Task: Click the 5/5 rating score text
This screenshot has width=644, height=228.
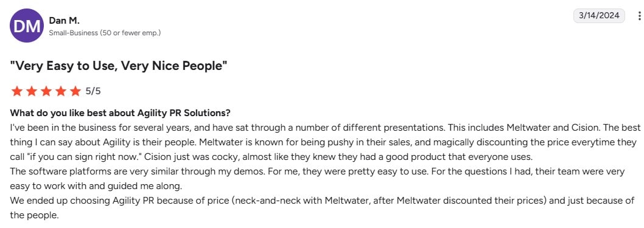Action: pos(93,91)
